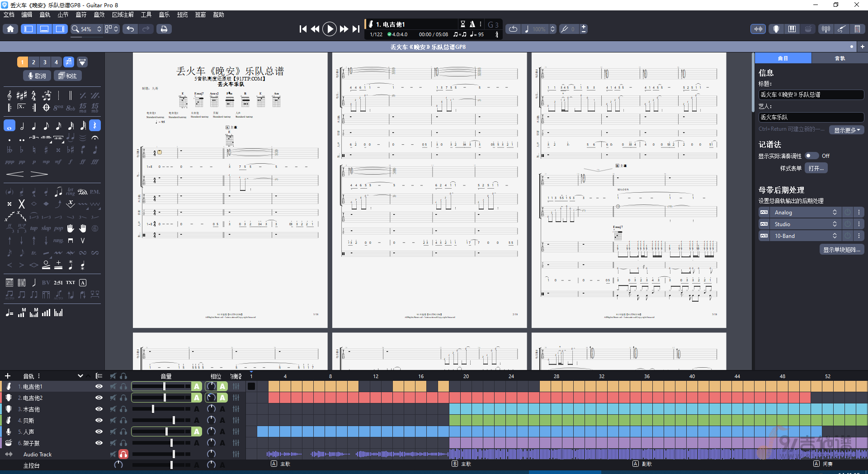Change the Analog mastering effect preset

point(805,213)
